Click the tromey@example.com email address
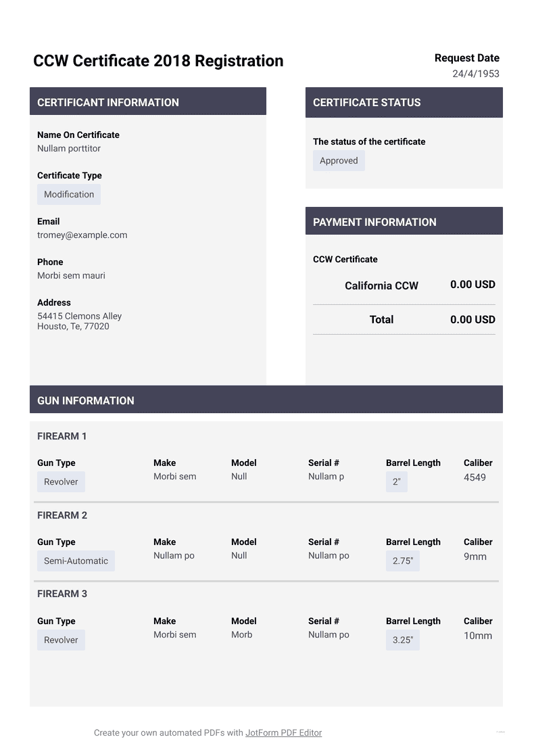Viewport: 534px width, 756px height. tap(82, 235)
